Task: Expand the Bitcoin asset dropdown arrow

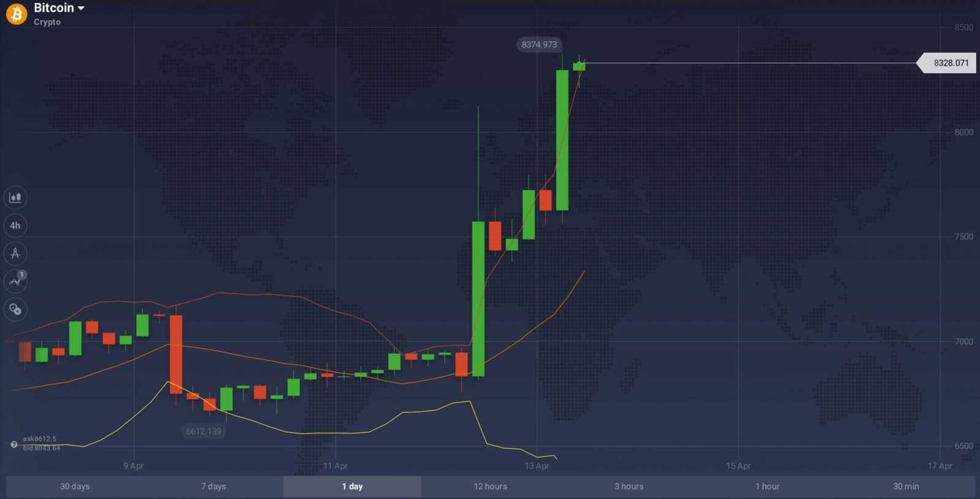Action: tap(81, 9)
